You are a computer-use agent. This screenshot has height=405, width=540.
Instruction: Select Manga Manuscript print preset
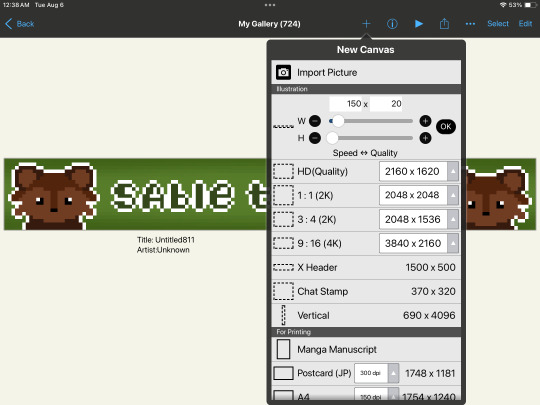point(366,349)
